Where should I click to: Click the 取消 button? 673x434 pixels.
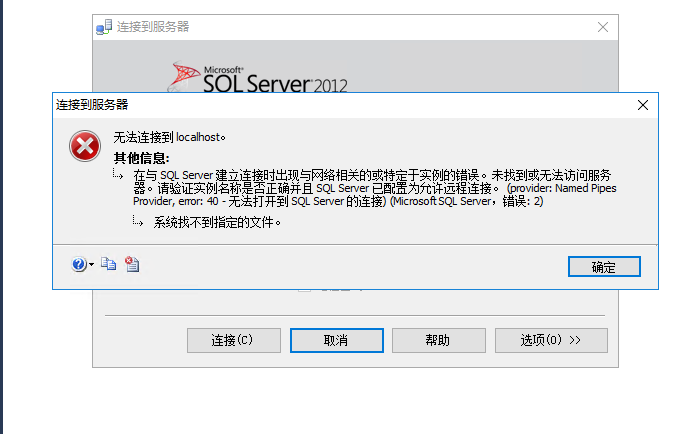point(336,340)
